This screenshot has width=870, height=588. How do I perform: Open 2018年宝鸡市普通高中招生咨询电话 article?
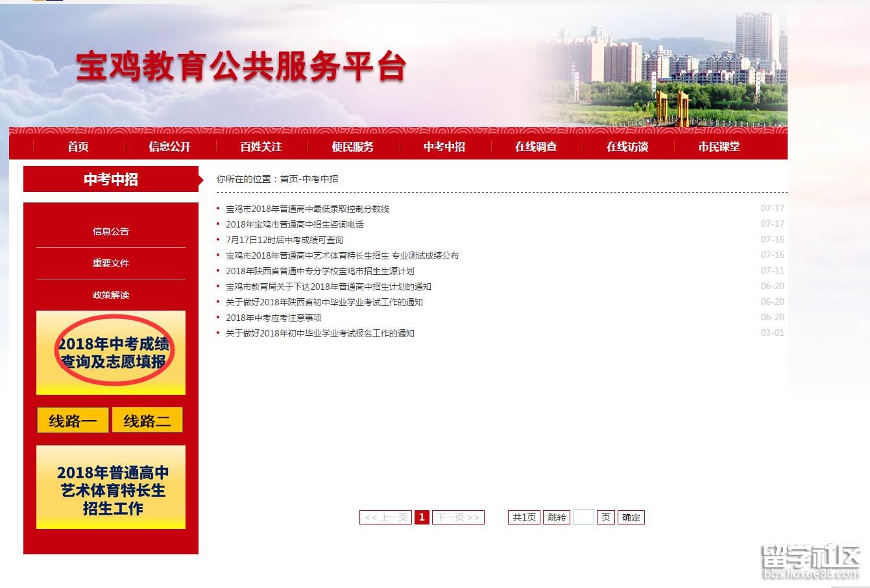(x=295, y=224)
